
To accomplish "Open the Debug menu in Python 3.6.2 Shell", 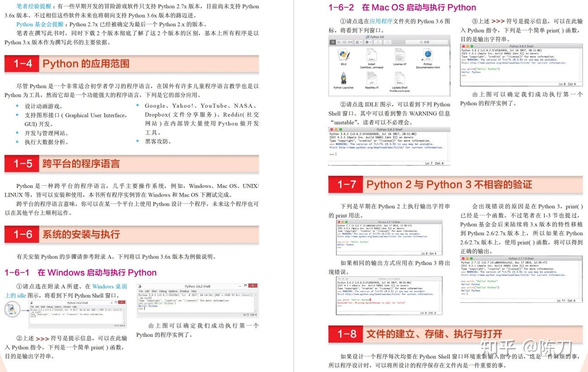I will coord(163,291).
